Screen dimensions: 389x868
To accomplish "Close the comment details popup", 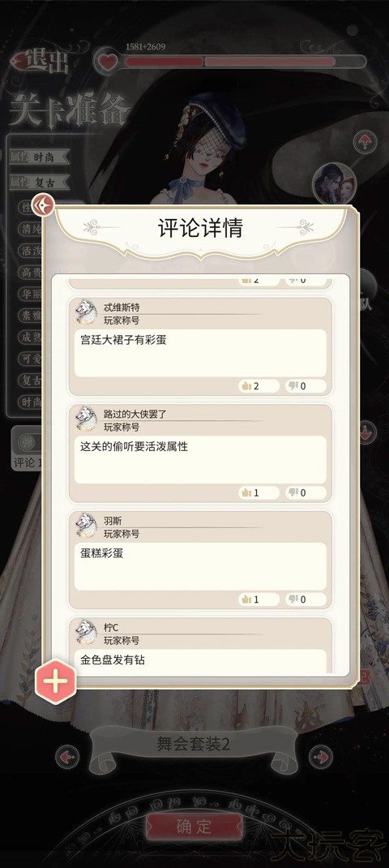I will pos(43,205).
